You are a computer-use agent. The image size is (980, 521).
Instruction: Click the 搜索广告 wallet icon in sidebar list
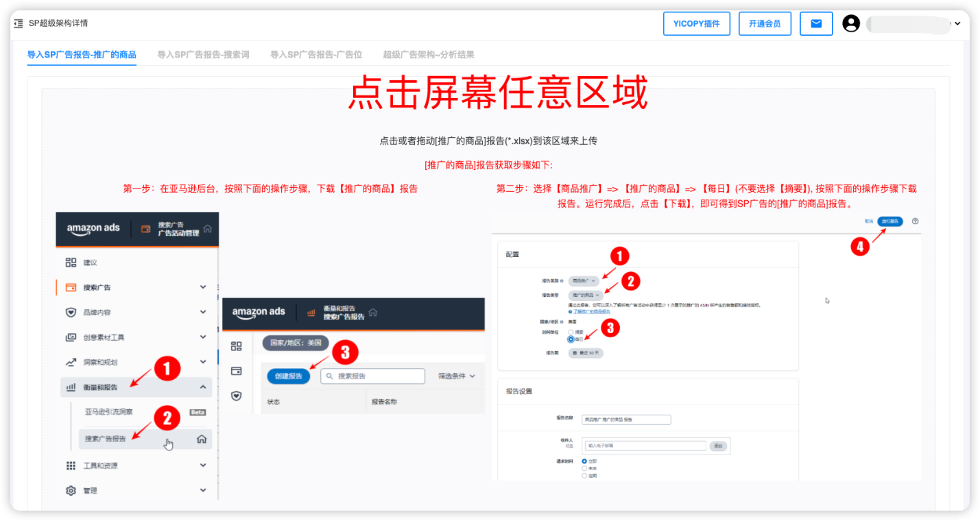(71, 287)
